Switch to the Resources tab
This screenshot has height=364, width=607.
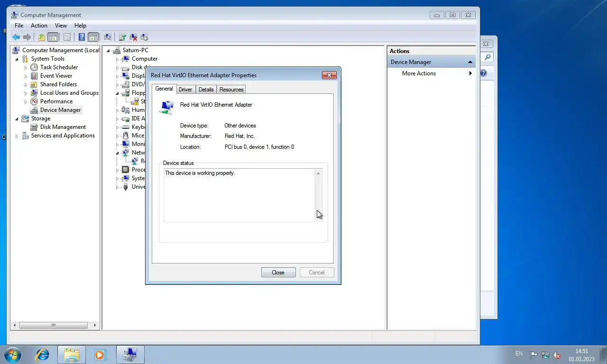pyautogui.click(x=231, y=90)
